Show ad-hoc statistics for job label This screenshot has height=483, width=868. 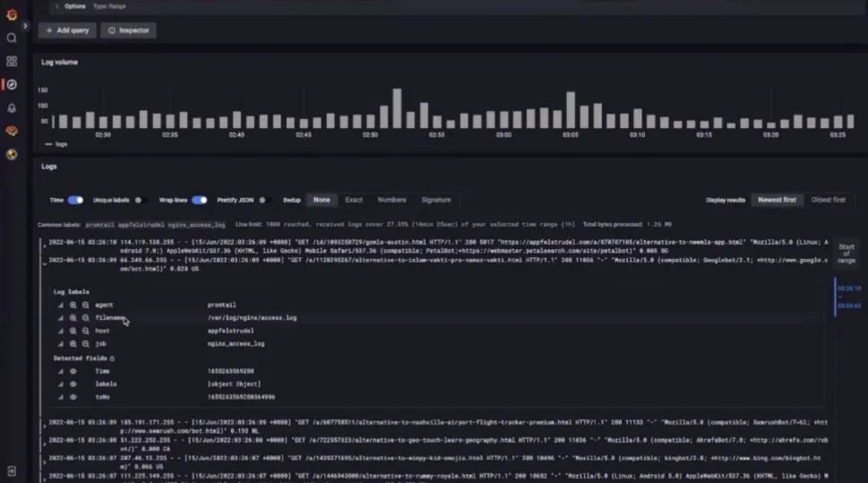[60, 344]
